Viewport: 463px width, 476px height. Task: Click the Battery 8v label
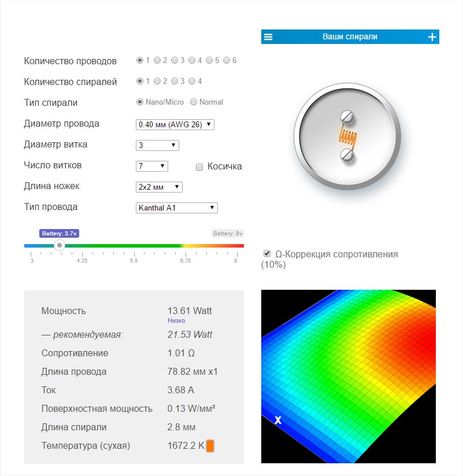pos(228,234)
